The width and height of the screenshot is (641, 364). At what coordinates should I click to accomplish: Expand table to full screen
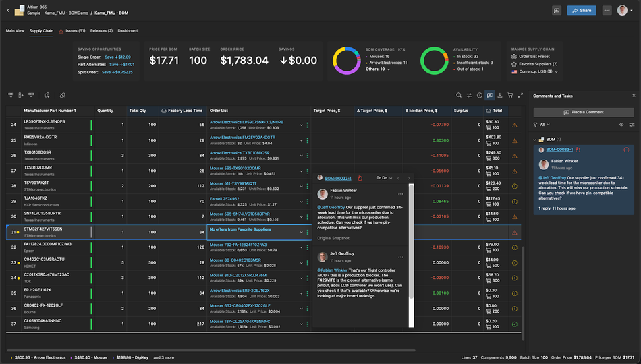(x=520, y=95)
